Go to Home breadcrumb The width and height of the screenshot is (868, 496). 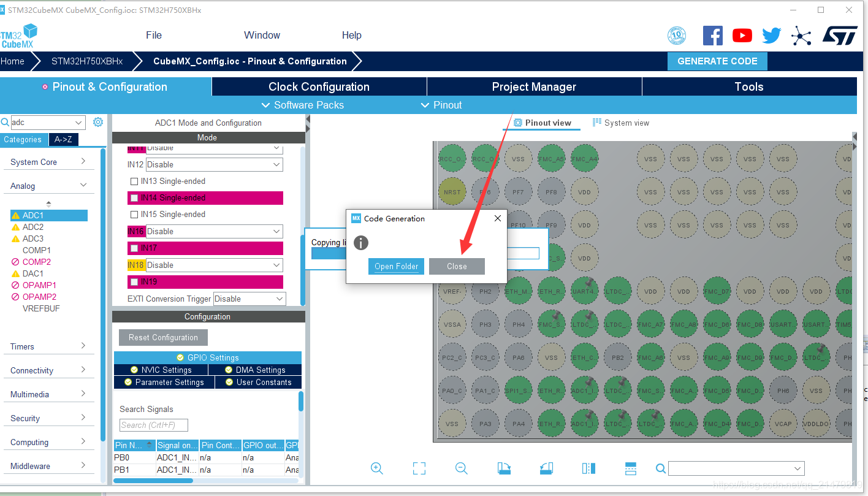point(12,61)
